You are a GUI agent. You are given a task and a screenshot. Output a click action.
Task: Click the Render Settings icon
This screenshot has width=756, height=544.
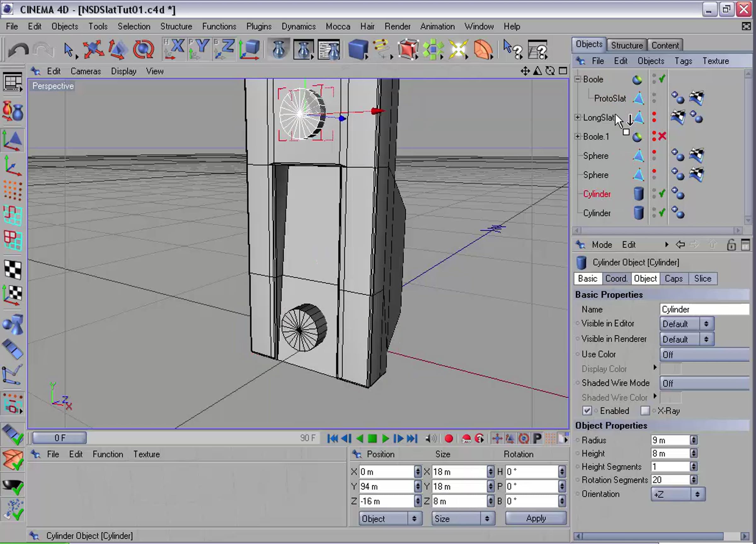tap(328, 49)
